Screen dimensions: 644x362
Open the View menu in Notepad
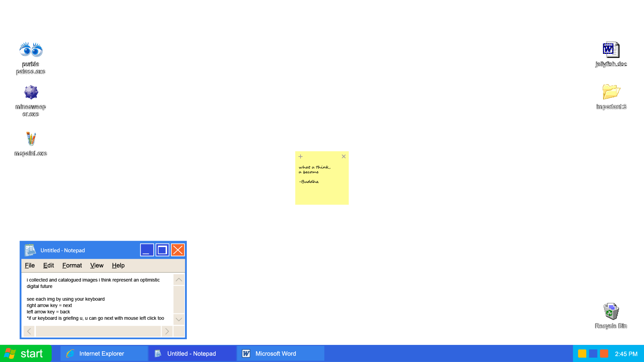click(x=97, y=265)
